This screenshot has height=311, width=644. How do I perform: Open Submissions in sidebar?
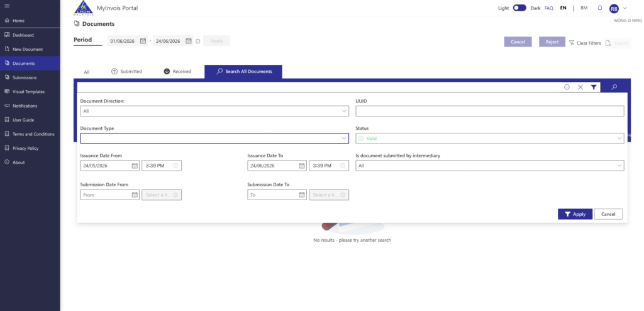point(30,77)
